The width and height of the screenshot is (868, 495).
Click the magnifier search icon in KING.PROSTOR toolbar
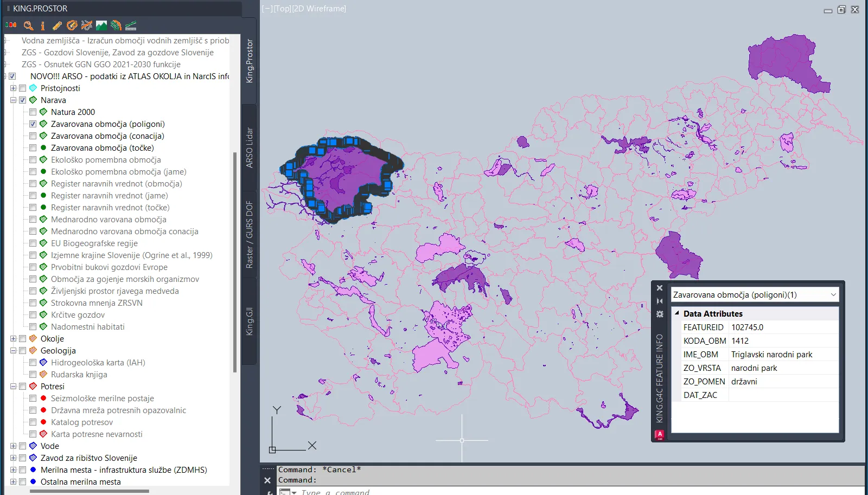pos(28,25)
